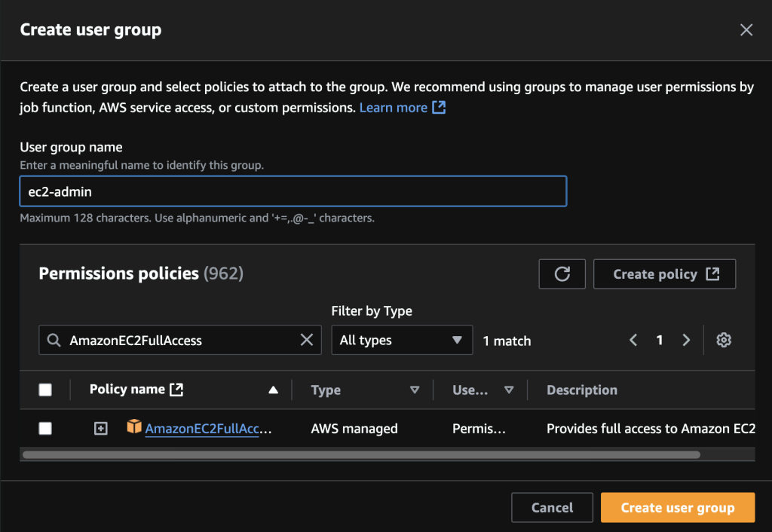Open table preferences gear icon
The width and height of the screenshot is (772, 532).
(x=723, y=340)
